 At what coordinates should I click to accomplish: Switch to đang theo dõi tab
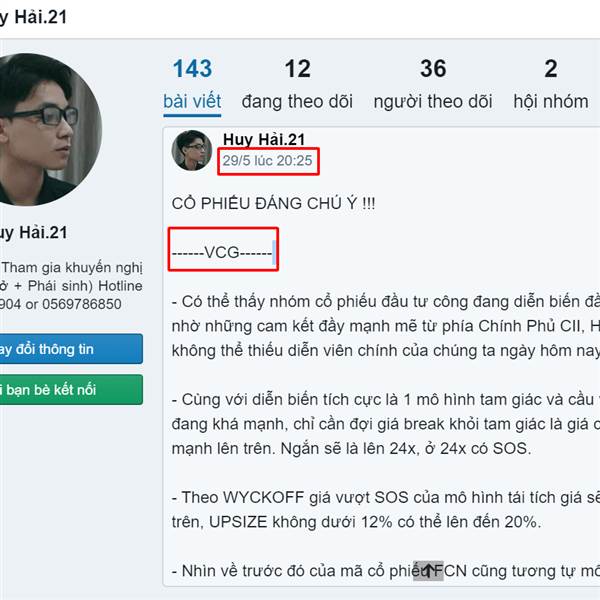[x=297, y=85]
